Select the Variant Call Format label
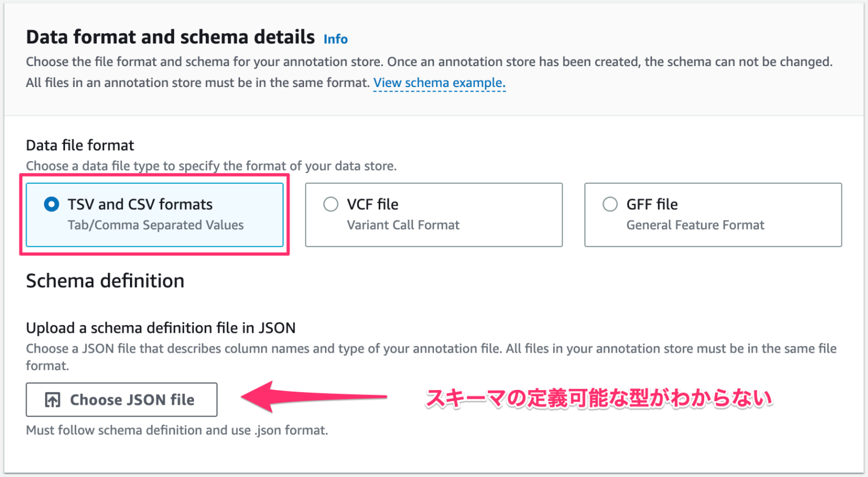Screen dimensions: 868x477 tap(402, 224)
